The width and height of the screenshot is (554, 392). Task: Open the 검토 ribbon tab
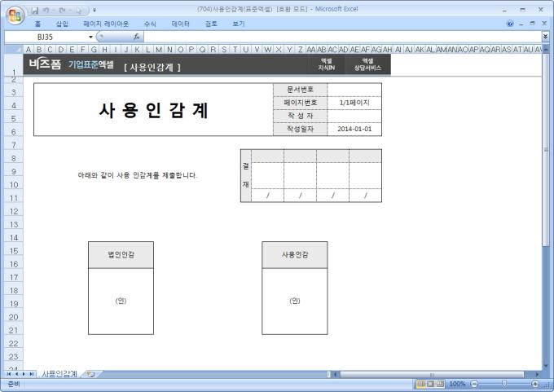[x=211, y=24]
